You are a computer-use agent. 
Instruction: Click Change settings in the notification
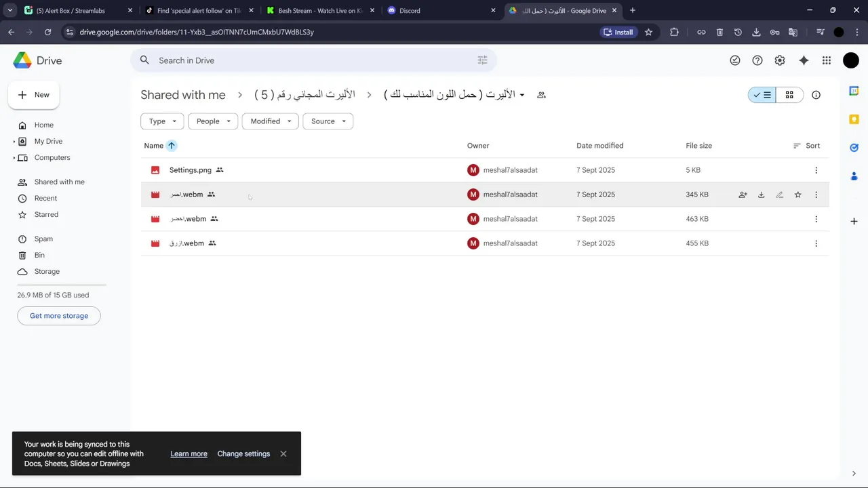click(x=243, y=454)
